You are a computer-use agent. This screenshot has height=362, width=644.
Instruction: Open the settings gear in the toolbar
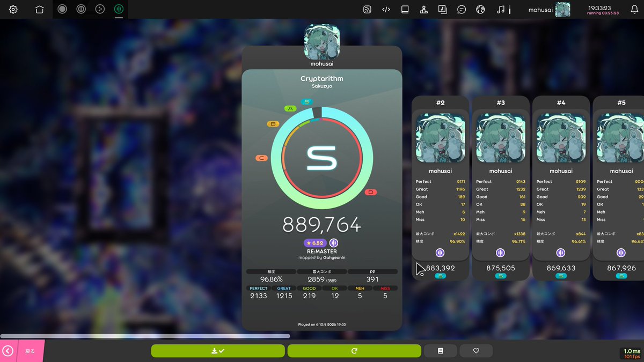pyautogui.click(x=13, y=9)
